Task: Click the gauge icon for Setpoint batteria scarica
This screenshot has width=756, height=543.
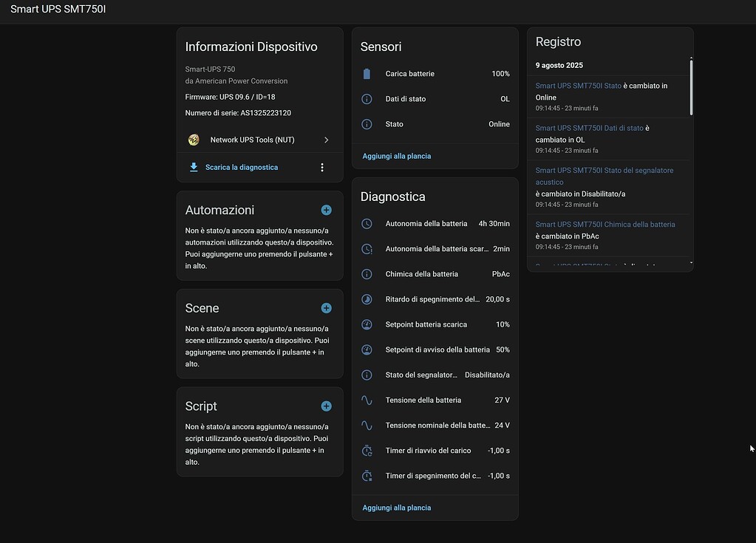Action: point(367,324)
